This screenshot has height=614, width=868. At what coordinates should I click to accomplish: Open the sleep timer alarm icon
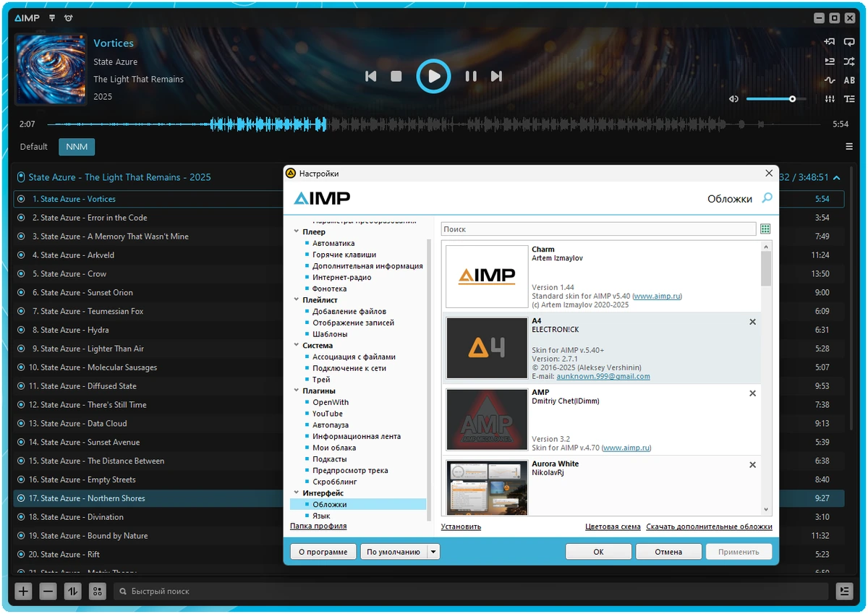[x=69, y=18]
